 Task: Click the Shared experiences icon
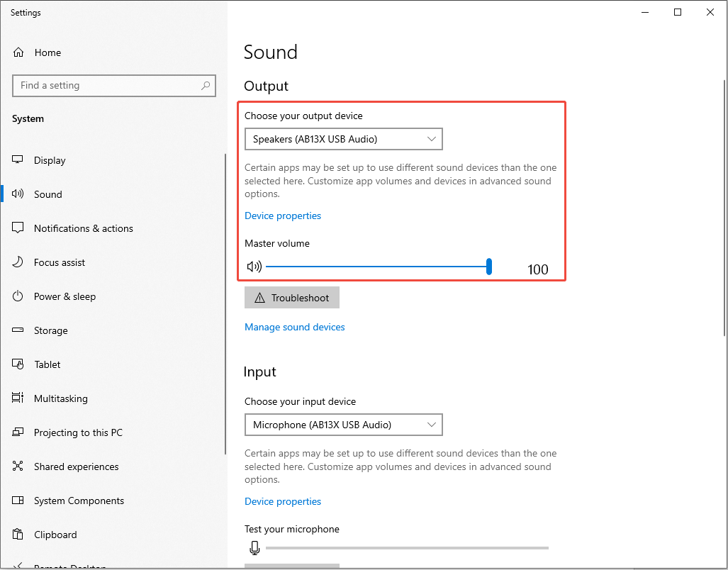point(17,466)
